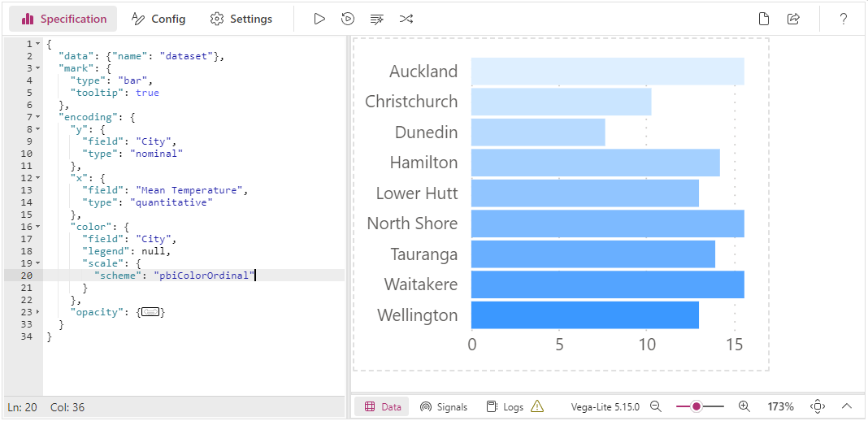The image size is (868, 421).
Task: Click the "quantitative" type value
Action: click(x=171, y=202)
